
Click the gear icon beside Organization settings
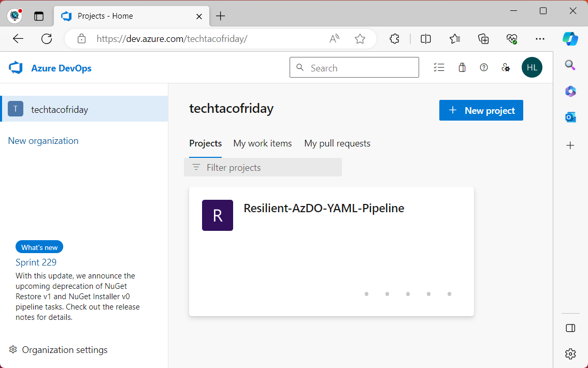13,349
